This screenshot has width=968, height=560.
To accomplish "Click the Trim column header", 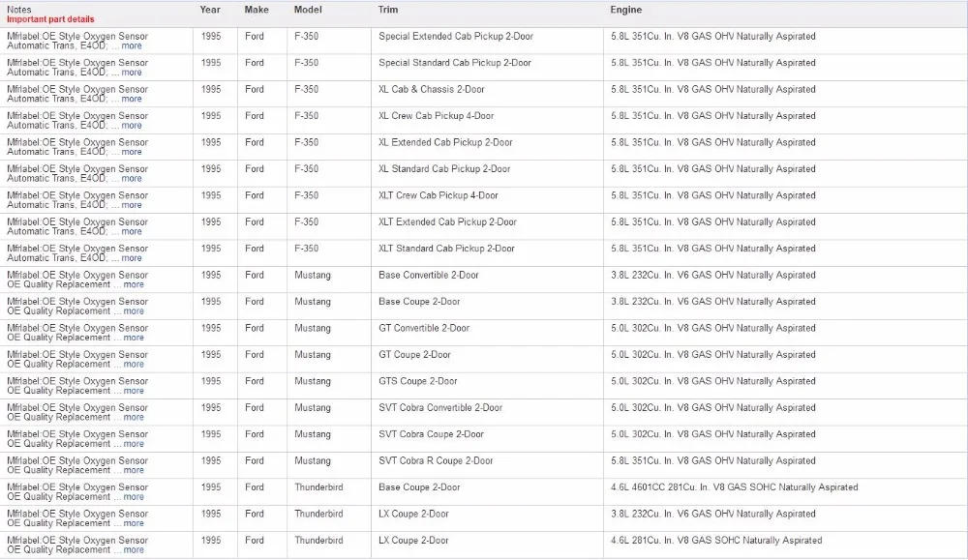I will pos(388,10).
